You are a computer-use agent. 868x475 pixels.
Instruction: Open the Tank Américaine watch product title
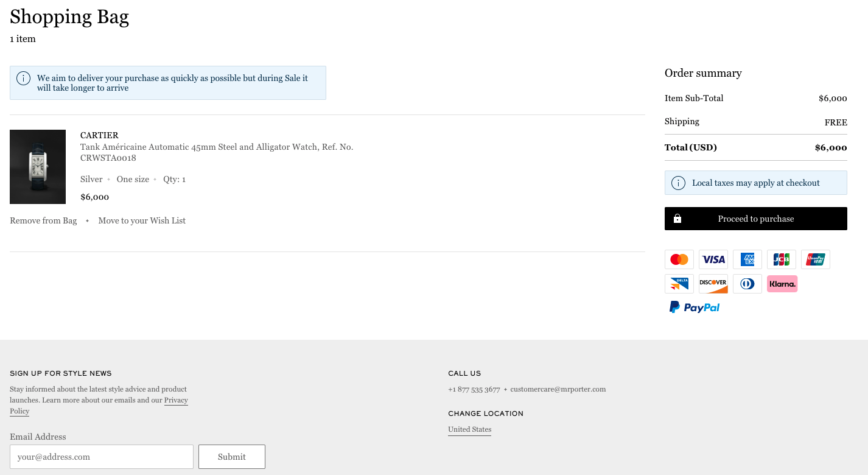coord(217,152)
